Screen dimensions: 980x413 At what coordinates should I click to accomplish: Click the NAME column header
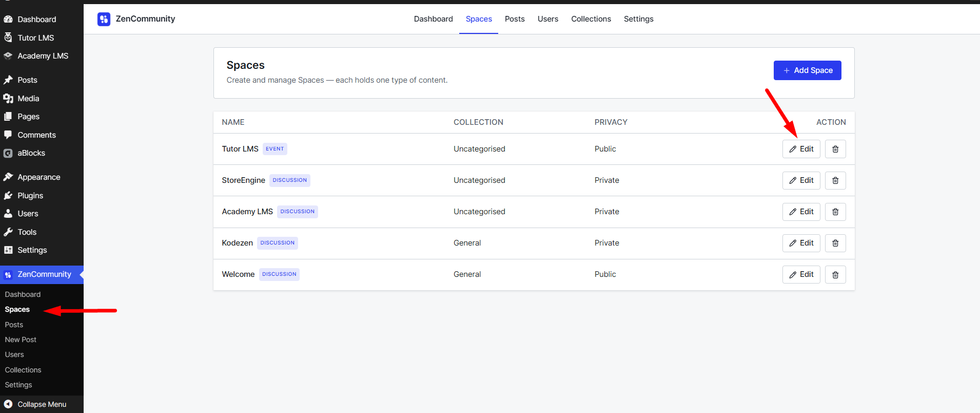coord(233,122)
